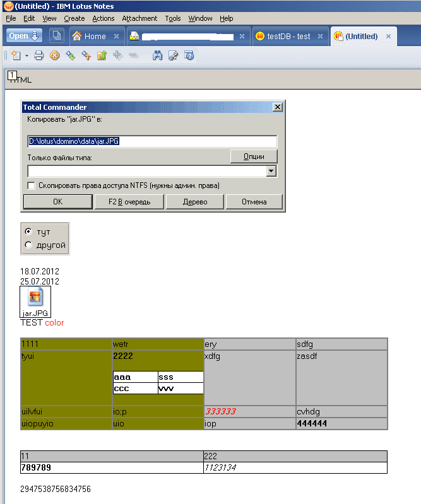Enable the copy NTFS permissions checkbox
421x504 pixels.
tap(31, 185)
